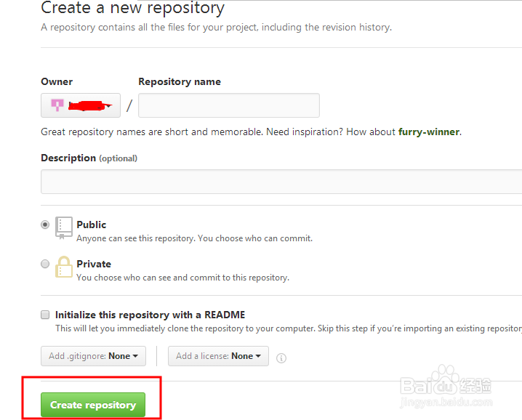
Task: Focus the Repository name input field
Action: (x=228, y=105)
